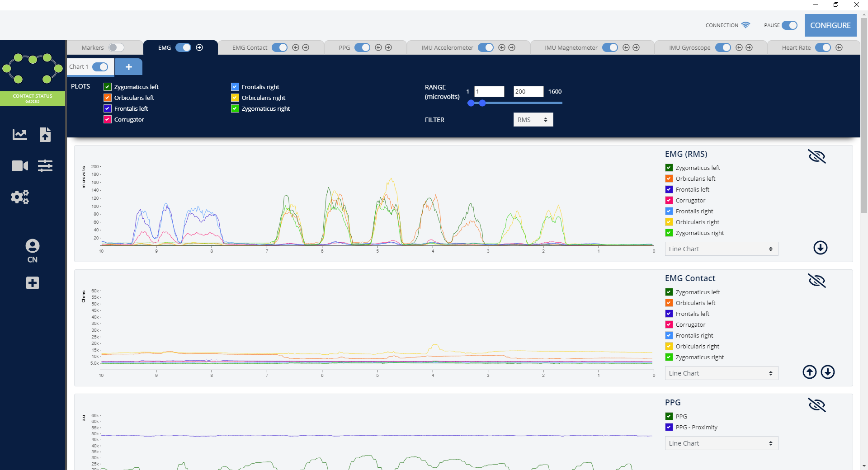Uncheck the PPG legend checkbox
The width and height of the screenshot is (868, 470).
click(669, 416)
